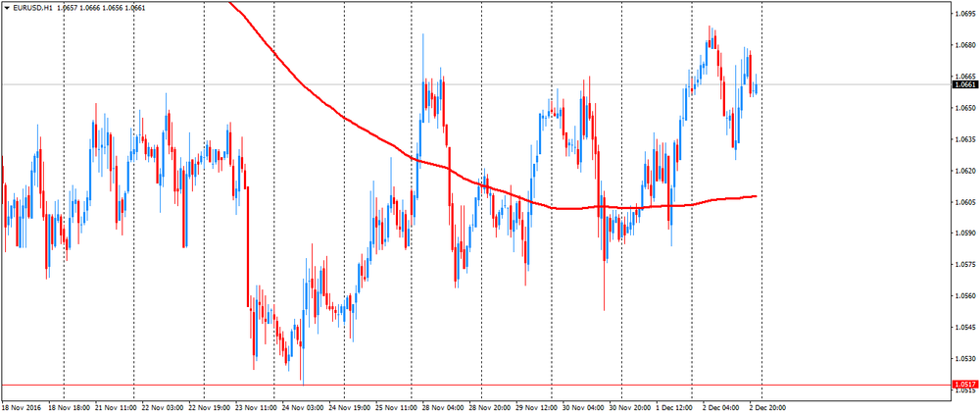The height and width of the screenshot is (416, 980).
Task: Click the 1.0605 price axis label
Action: coord(964,202)
